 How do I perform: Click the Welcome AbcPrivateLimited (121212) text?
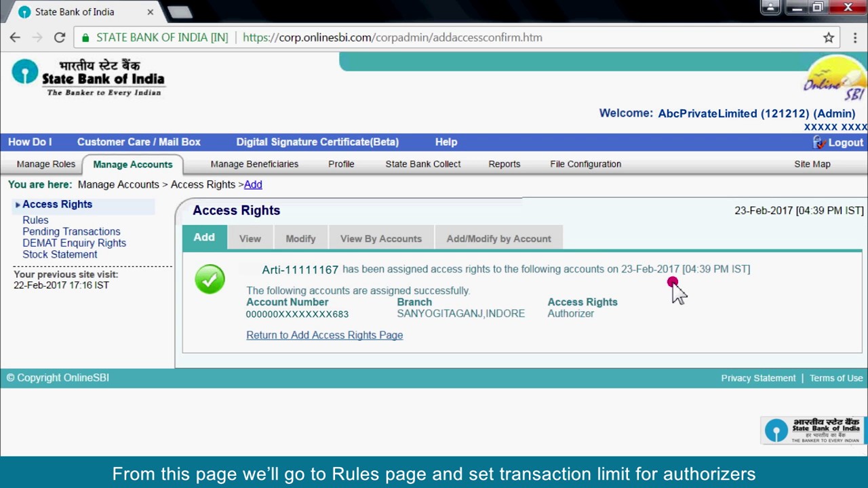tap(727, 114)
